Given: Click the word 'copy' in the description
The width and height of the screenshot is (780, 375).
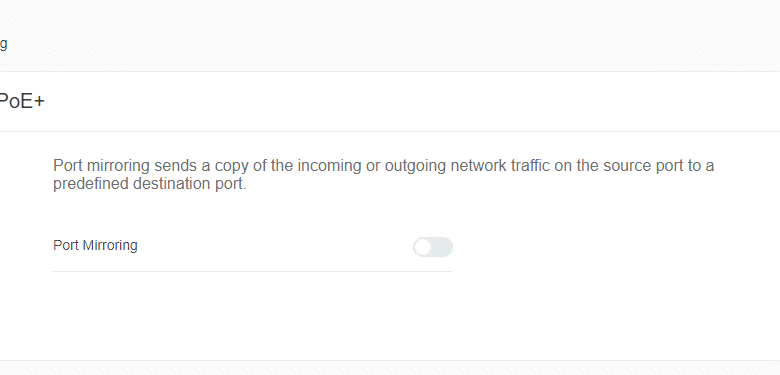Looking at the screenshot, I should coord(233,166).
